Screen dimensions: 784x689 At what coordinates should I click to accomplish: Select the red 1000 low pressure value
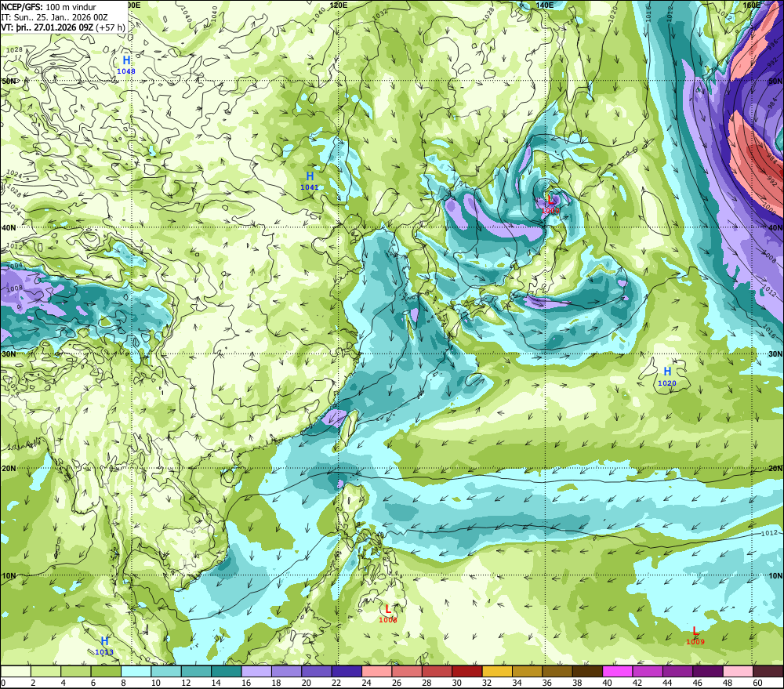click(x=550, y=211)
